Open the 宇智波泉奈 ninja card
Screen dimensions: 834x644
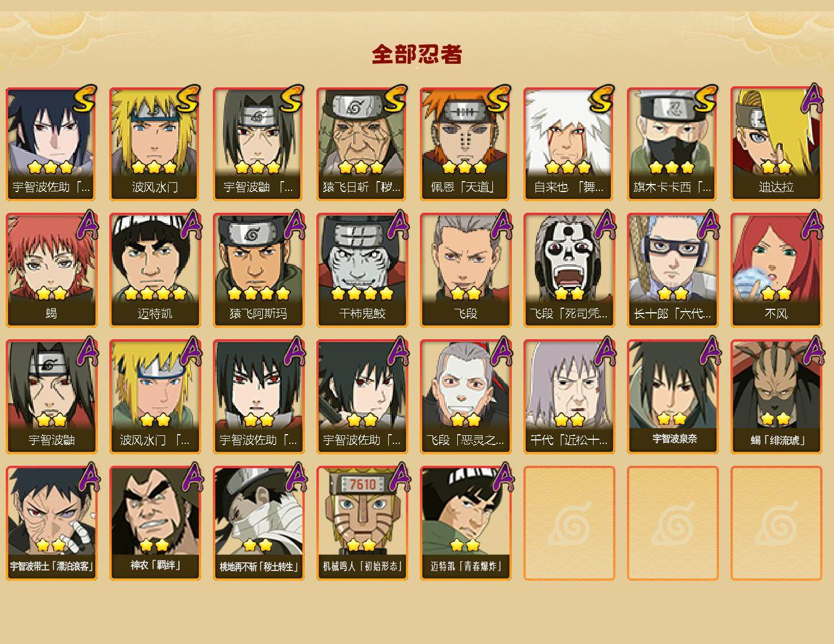(x=672, y=397)
